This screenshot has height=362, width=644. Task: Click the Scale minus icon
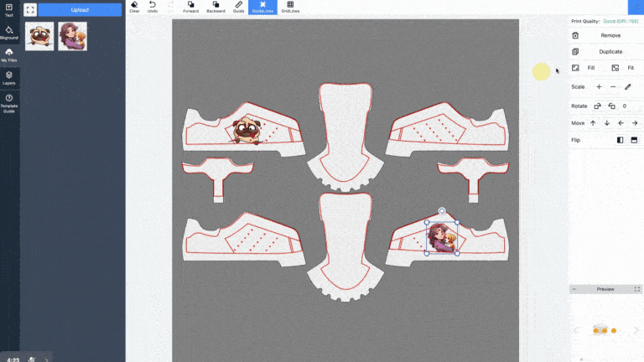(613, 86)
